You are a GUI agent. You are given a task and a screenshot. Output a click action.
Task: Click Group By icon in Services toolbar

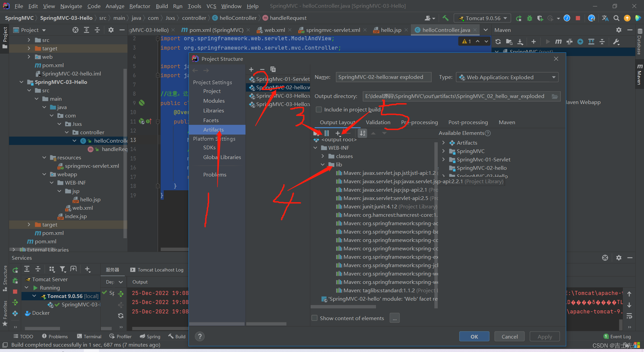(x=52, y=269)
